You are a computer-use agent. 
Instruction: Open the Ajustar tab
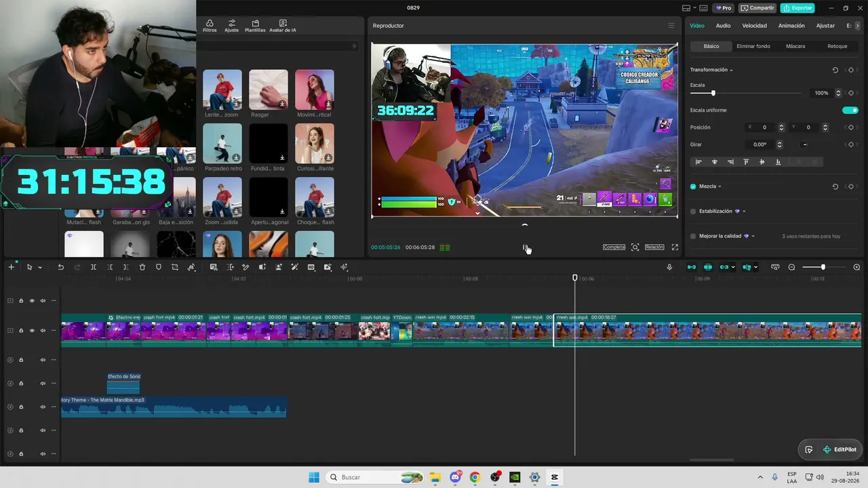coord(825,26)
